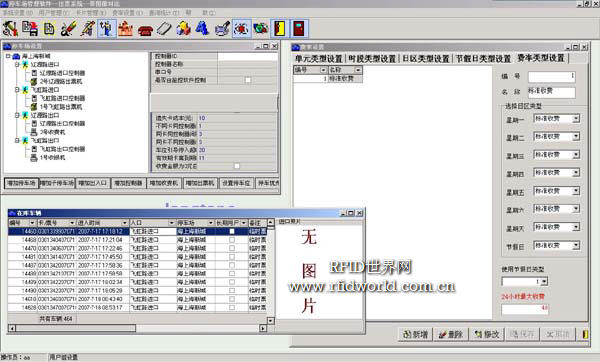Click the red eye monitor toolbar icon
Screen dimensions: 600x362
point(241,29)
